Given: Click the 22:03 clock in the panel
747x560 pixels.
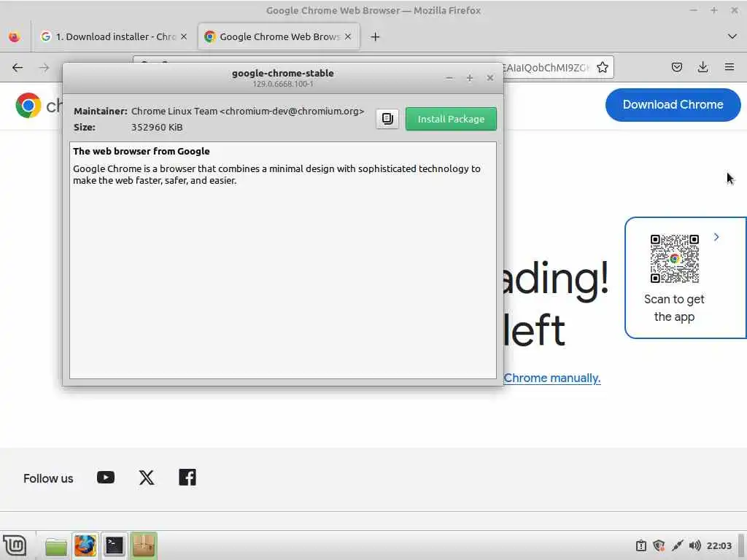Looking at the screenshot, I should click(x=719, y=545).
